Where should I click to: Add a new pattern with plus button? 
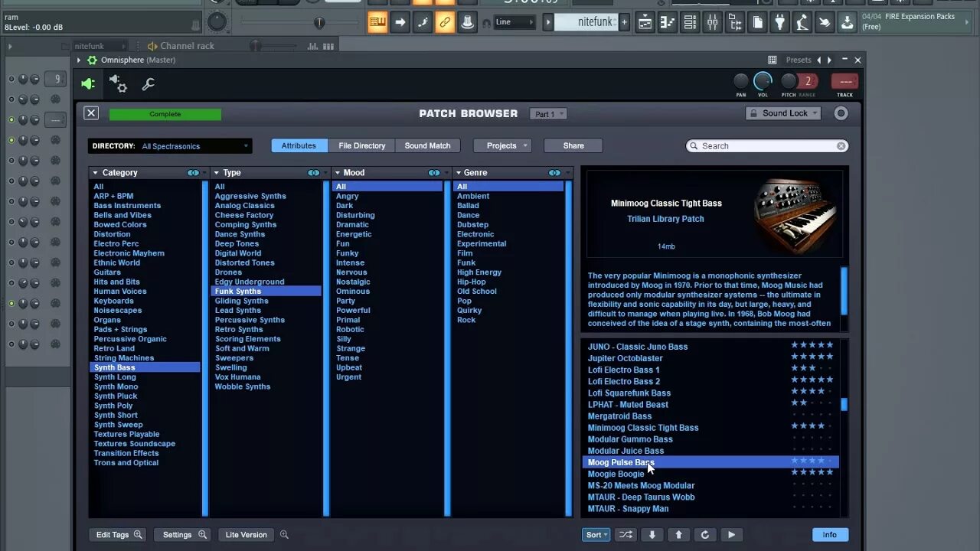point(624,22)
